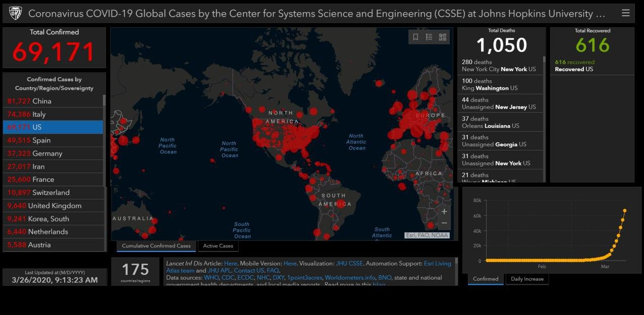The image size is (644, 315).
Task: Click the 616 Total Recovered number
Action: tap(593, 45)
